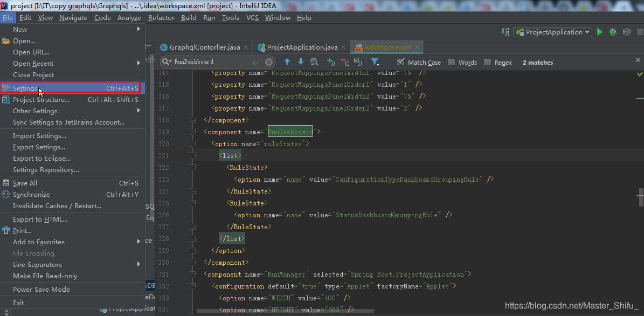The image size is (644, 316).
Task: Click the Find All occurrences icon
Action: pos(314,62)
